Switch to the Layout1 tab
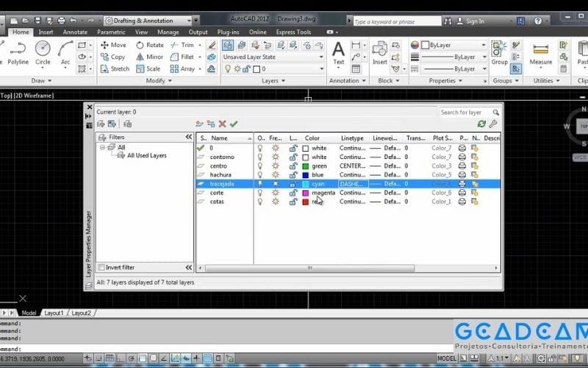The height and width of the screenshot is (368, 588). (x=54, y=313)
